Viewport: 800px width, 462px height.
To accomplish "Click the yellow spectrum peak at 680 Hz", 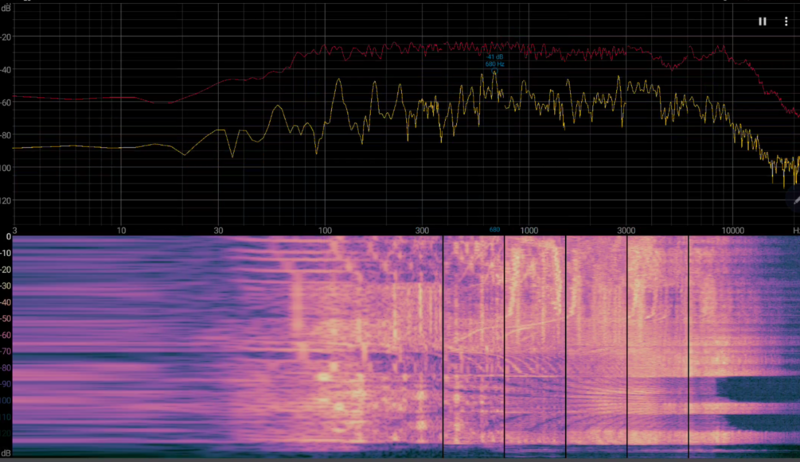I will pos(494,74).
